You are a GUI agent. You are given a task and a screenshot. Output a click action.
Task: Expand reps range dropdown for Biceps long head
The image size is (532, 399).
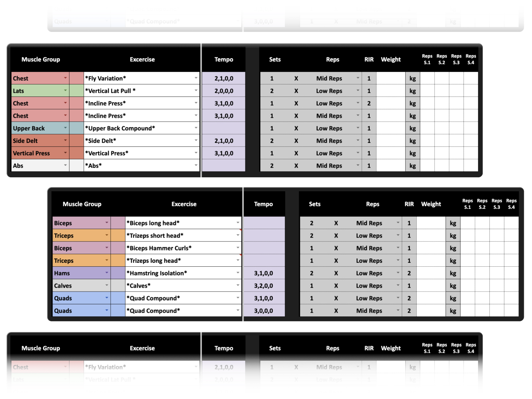coord(398,223)
